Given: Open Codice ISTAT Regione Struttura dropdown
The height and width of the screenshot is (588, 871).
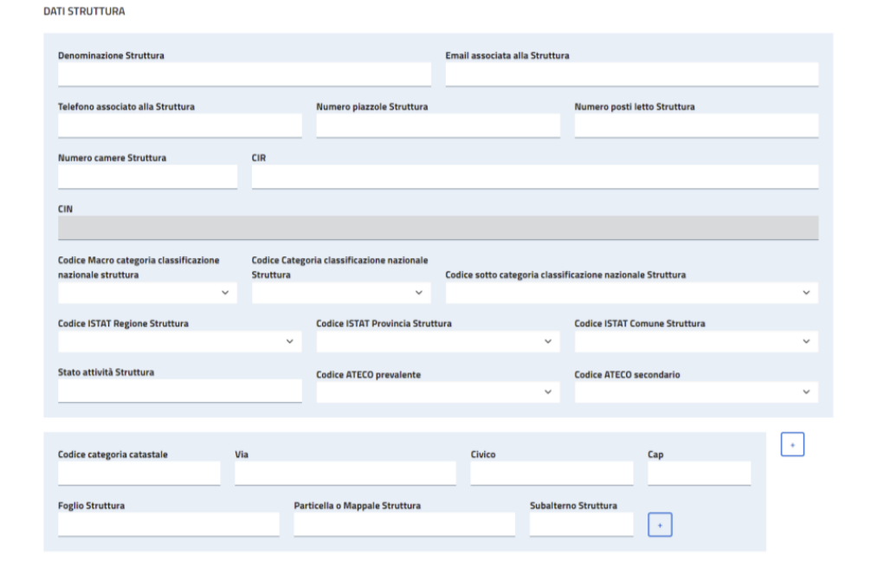Looking at the screenshot, I should 179,341.
